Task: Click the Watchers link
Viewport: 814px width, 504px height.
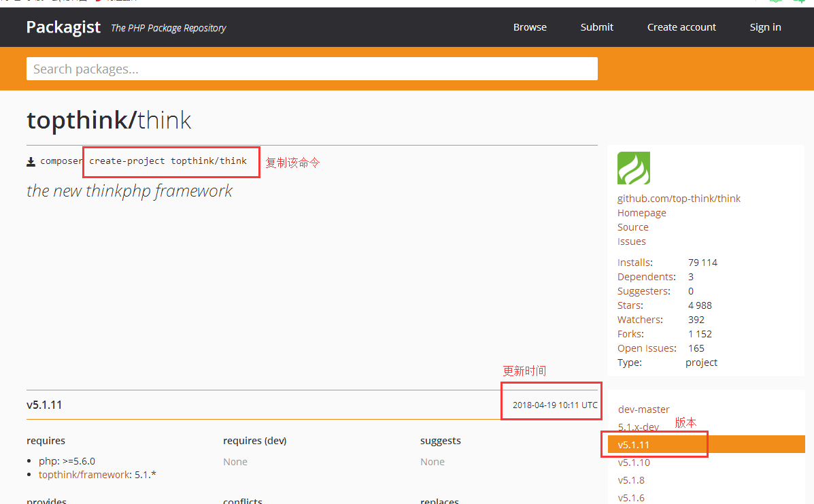Action: tap(640, 320)
